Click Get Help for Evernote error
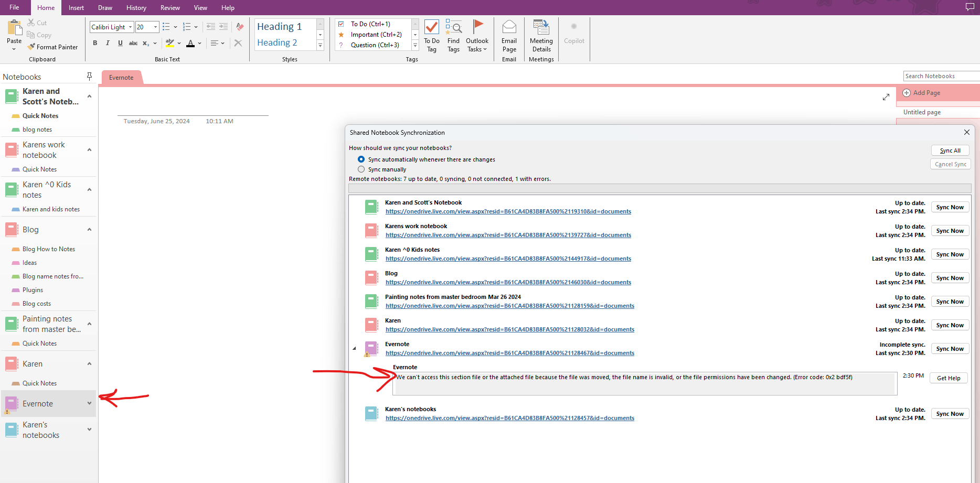Screen dimensions: 980x483 tap(949, 378)
